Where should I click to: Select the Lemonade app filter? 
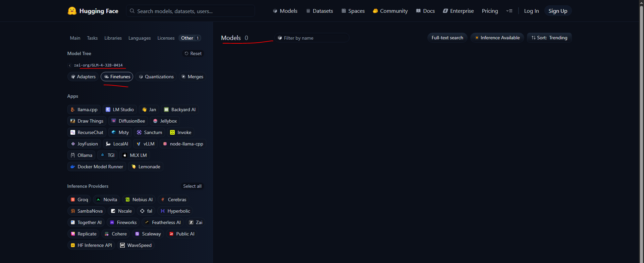[x=146, y=167]
